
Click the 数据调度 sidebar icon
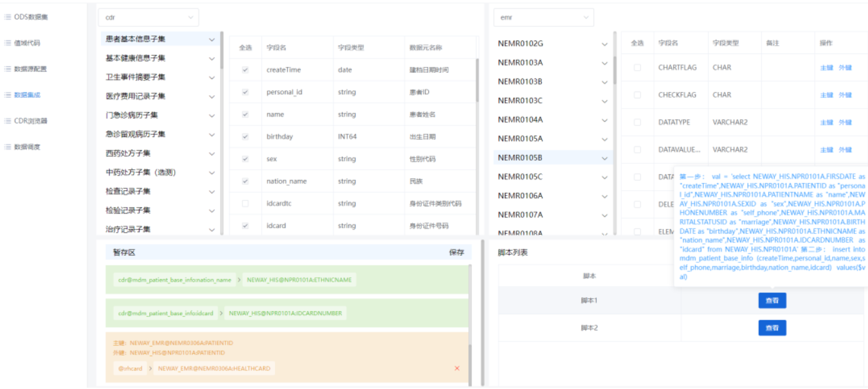click(x=8, y=147)
